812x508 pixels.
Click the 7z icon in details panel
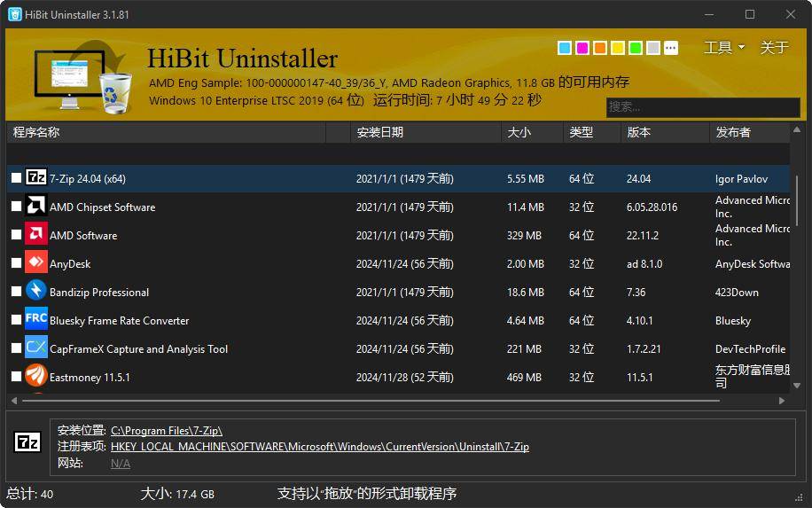[27, 442]
